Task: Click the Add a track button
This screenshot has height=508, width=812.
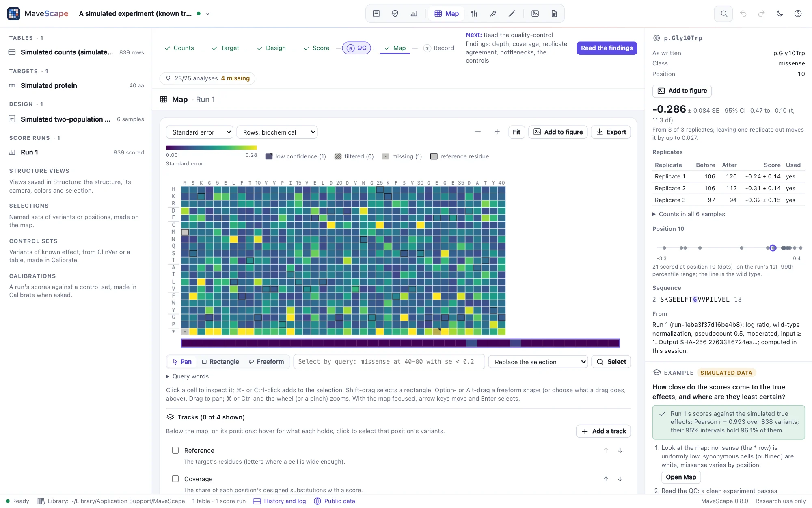Action: coord(603,431)
